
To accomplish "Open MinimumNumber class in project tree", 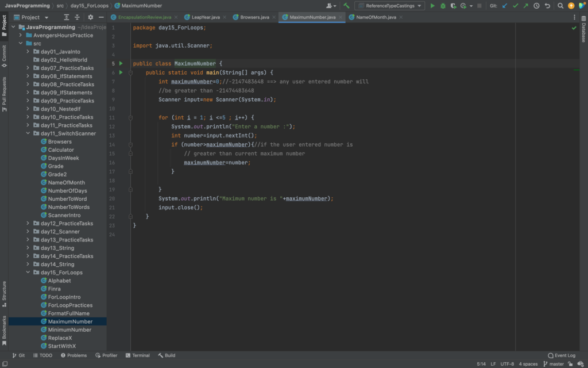I will 69,330.
